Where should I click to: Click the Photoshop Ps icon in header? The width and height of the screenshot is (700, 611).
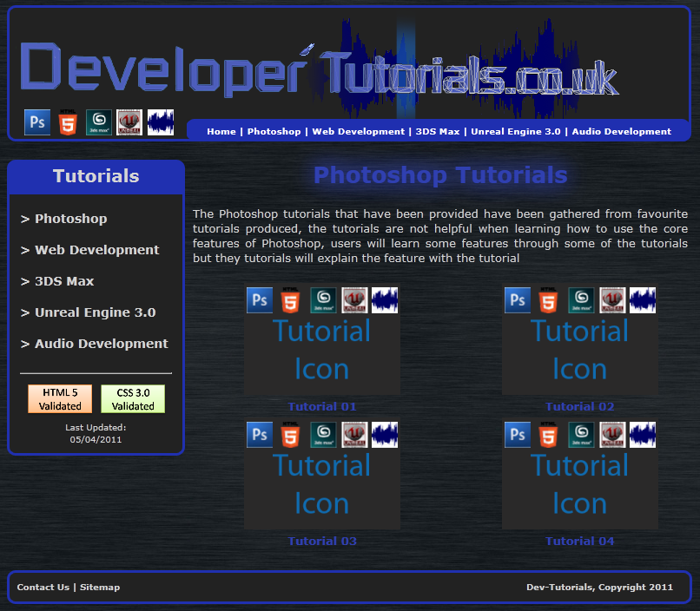37,122
